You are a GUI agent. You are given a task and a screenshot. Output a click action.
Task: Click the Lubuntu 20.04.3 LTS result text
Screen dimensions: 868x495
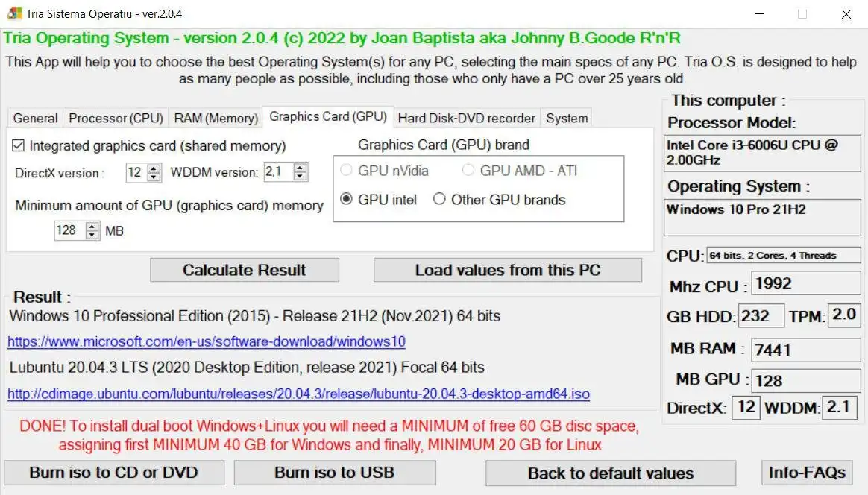(x=247, y=368)
